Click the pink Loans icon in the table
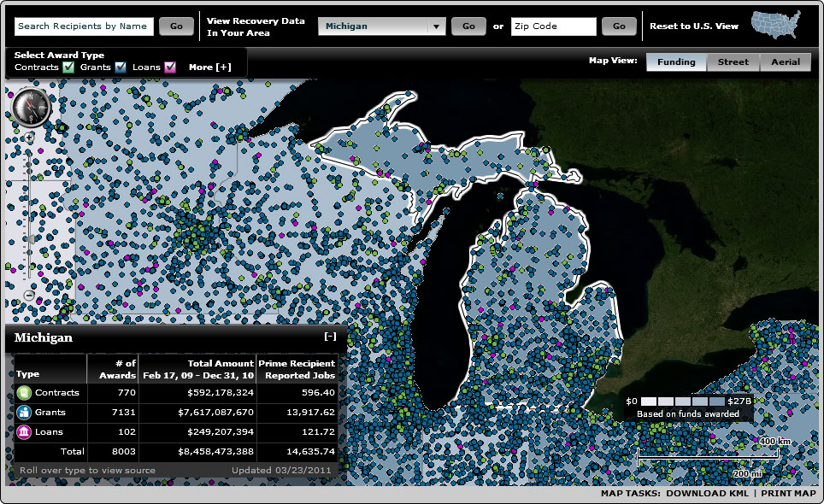 tap(24, 432)
